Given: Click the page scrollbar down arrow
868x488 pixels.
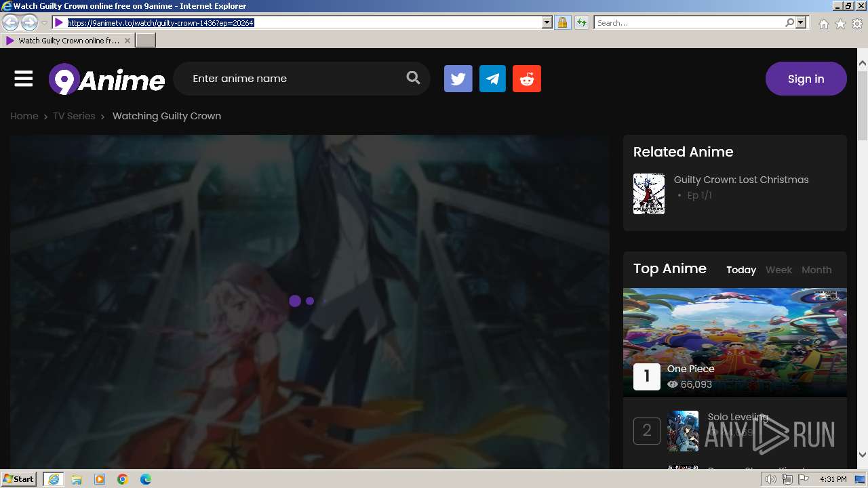Looking at the screenshot, I should point(862,455).
